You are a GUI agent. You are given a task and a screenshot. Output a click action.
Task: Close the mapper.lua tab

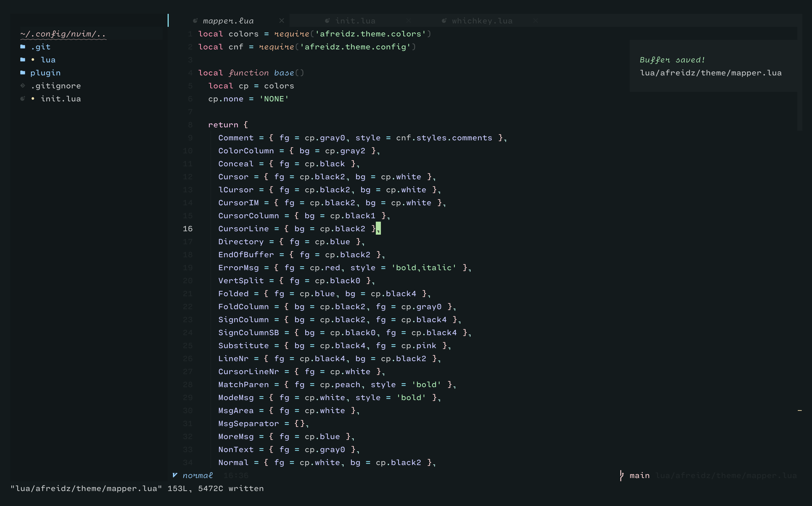(282, 21)
